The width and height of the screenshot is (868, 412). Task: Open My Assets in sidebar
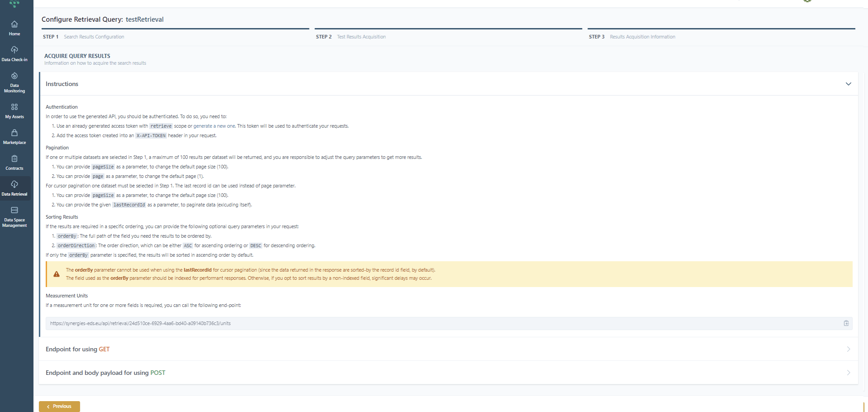point(14,110)
